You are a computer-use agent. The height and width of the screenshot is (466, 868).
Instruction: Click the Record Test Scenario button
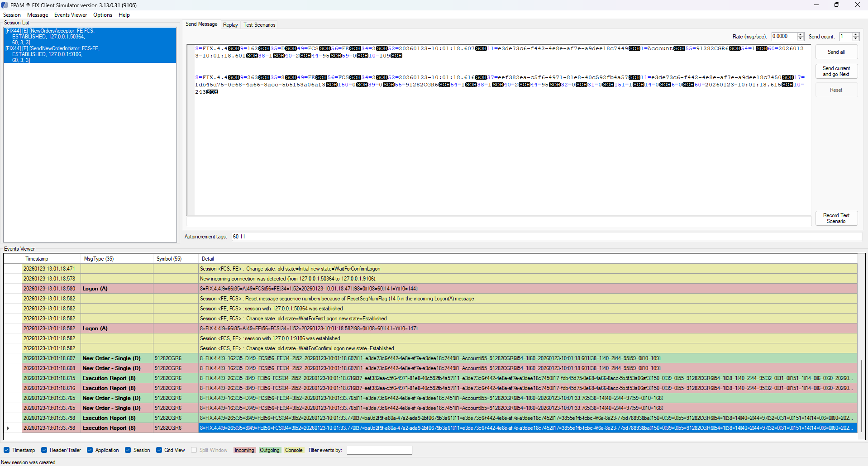[x=836, y=218]
